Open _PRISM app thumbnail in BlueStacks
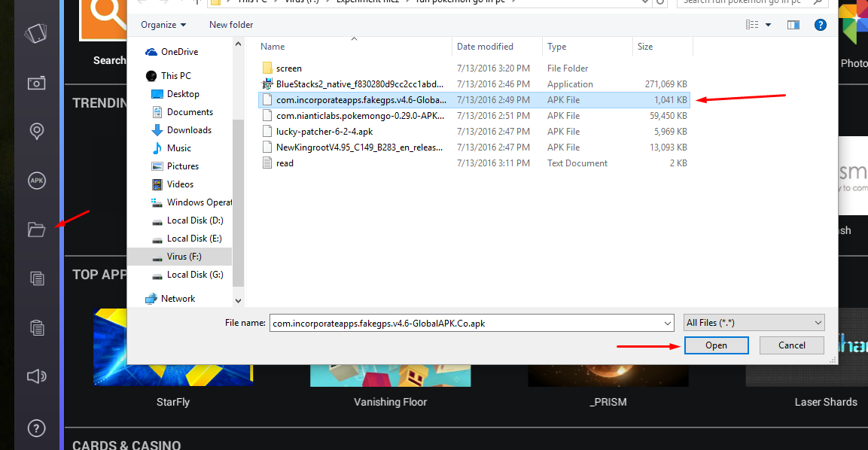 pos(608,376)
